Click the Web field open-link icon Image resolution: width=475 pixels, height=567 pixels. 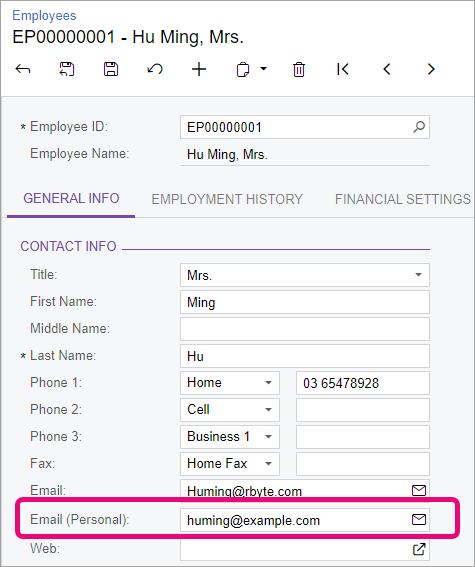click(x=419, y=549)
